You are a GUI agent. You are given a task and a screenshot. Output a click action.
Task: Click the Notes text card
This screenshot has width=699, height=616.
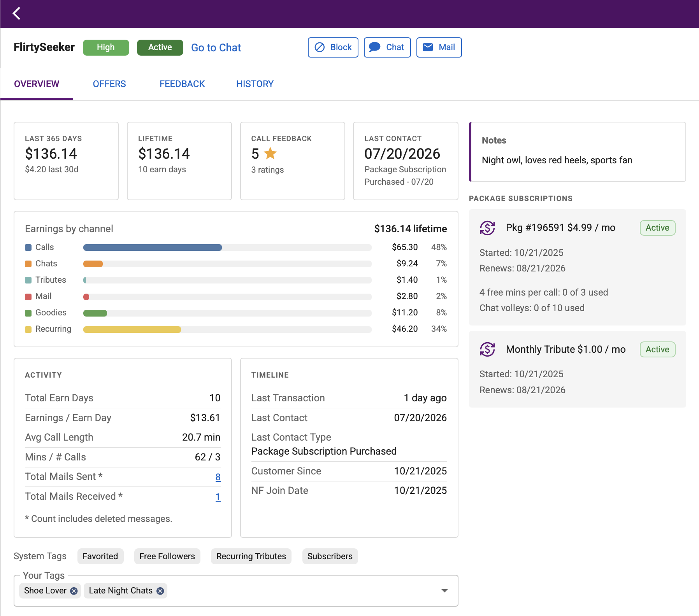pyautogui.click(x=578, y=152)
